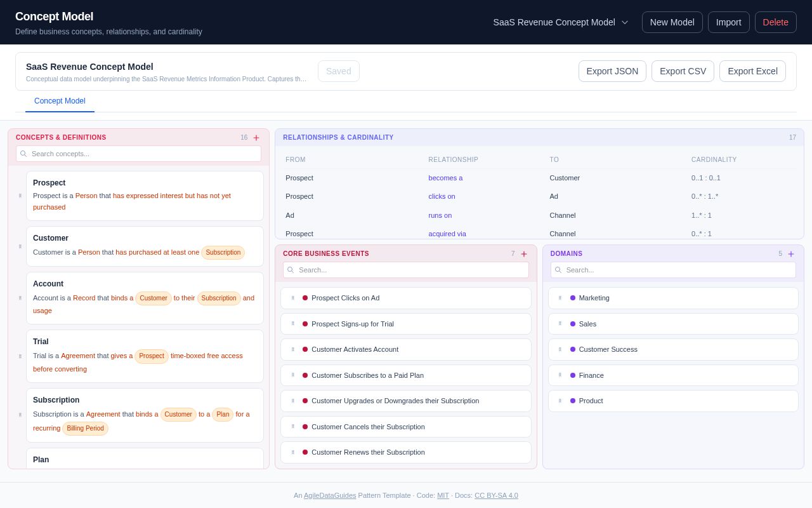
Task: Open the AgileDataGuides footer link
Action: (x=330, y=495)
